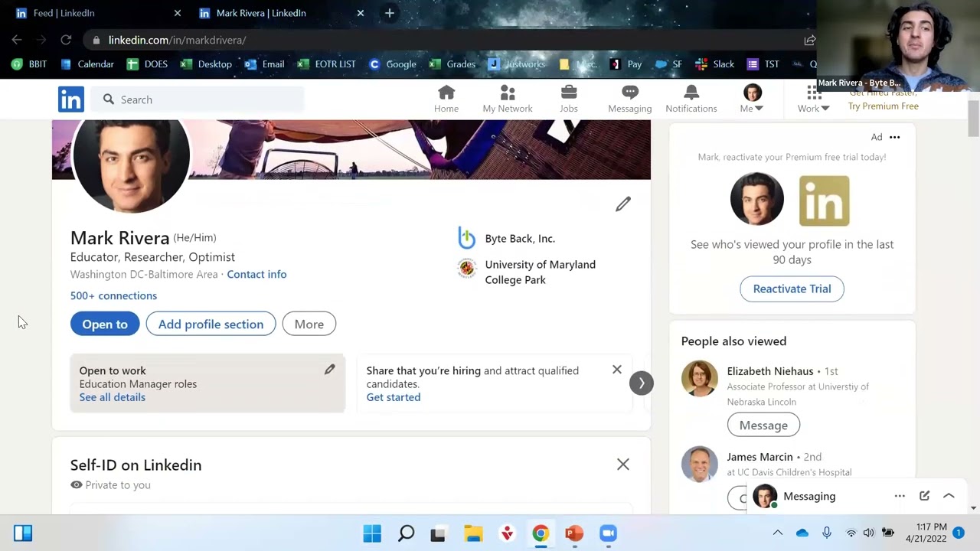Click Add profile section button
980x551 pixels.
[x=211, y=324]
